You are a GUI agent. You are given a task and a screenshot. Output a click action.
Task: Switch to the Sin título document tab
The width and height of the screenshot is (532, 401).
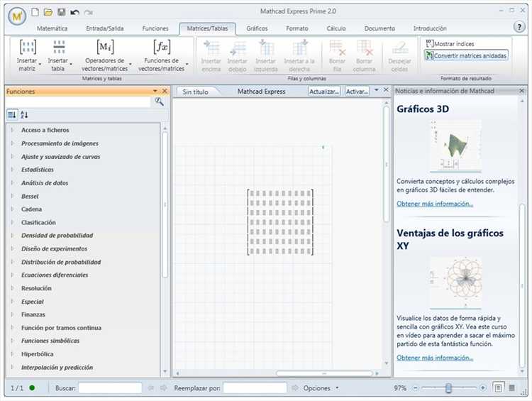[x=196, y=92]
